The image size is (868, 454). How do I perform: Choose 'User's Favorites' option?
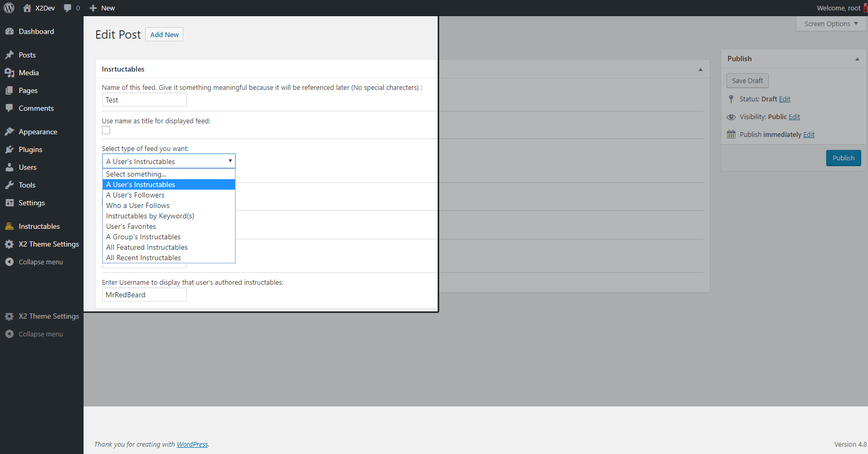[x=169, y=226]
